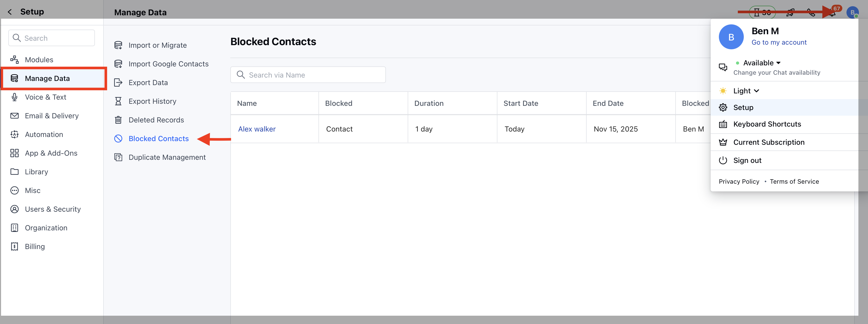Image resolution: width=868 pixels, height=324 pixels.
Task: Open Keyboard Shortcuts from profile menu
Action: [767, 124]
